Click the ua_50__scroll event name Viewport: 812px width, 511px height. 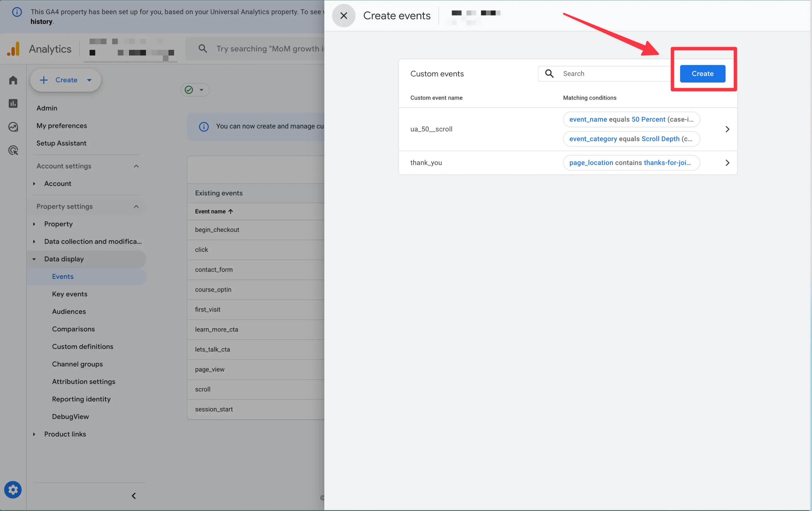coord(431,129)
